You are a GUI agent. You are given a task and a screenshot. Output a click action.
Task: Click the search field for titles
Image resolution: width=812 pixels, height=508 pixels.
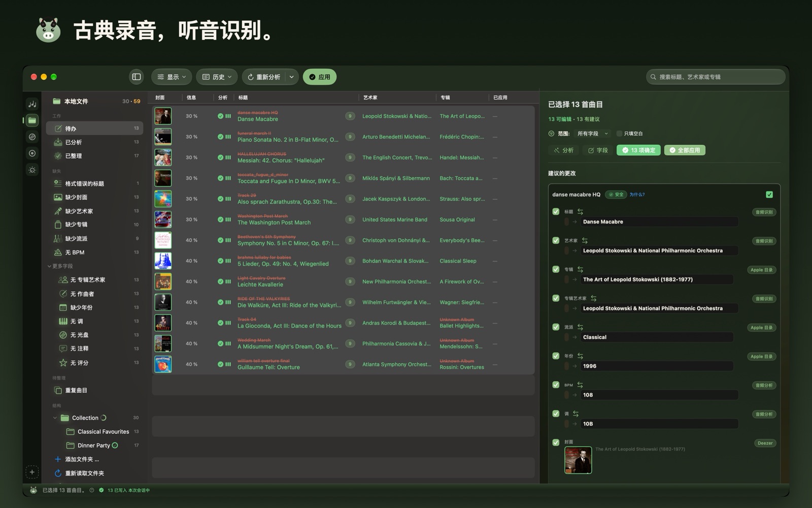click(716, 77)
